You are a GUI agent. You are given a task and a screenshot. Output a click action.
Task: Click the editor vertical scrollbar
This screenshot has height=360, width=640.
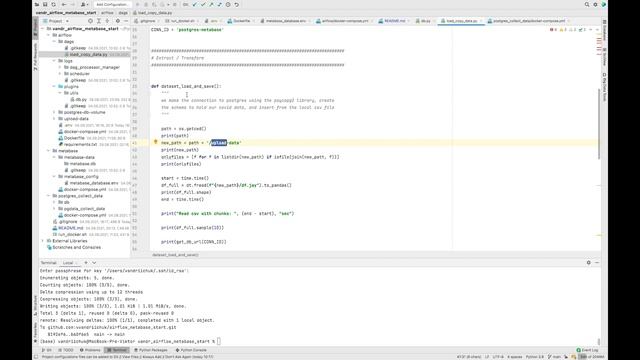[x=599, y=124]
